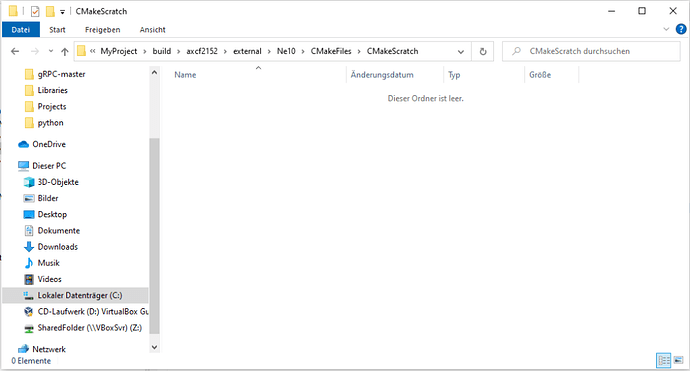Open the Help question mark icon
The width and height of the screenshot is (690, 371).
(x=681, y=29)
